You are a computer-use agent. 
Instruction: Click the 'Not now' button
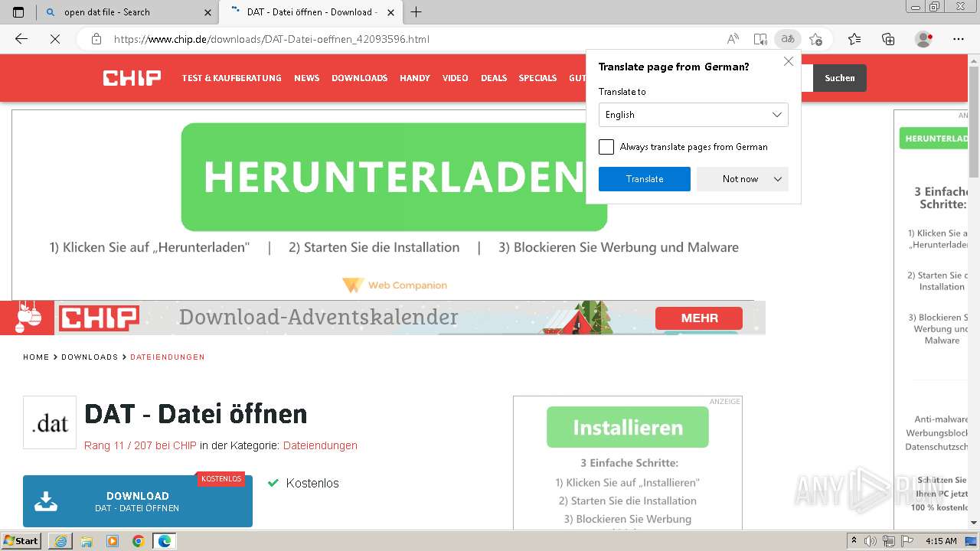click(740, 179)
